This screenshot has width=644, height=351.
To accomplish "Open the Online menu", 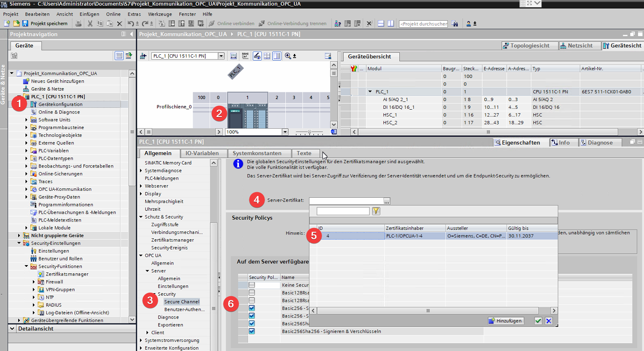I will tap(113, 14).
